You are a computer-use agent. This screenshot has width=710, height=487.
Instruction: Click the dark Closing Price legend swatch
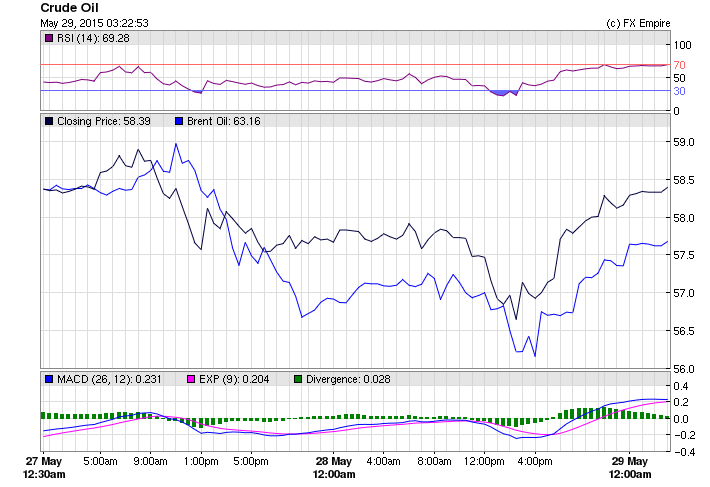pos(49,121)
